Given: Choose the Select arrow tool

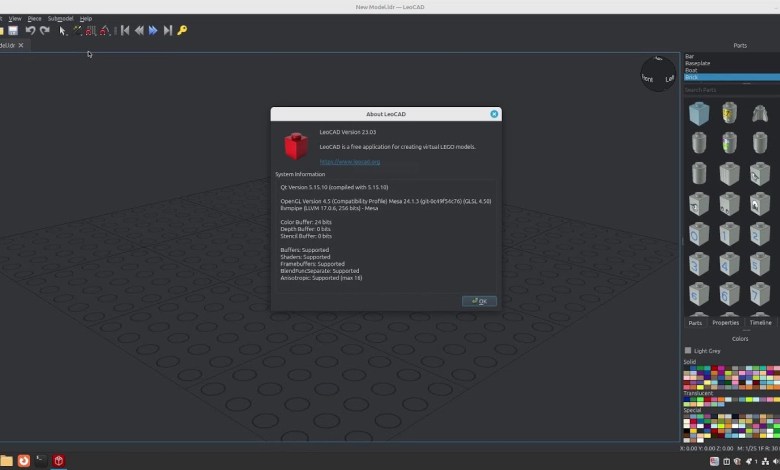Looking at the screenshot, I should [63, 31].
